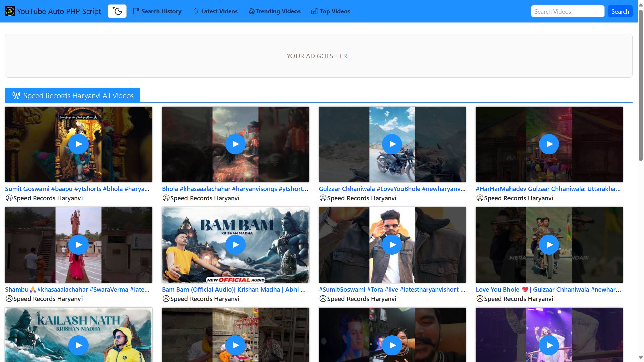Select Speed Records Haryanvi All Videos tab
Image resolution: width=644 pixels, height=362 pixels.
(x=72, y=96)
